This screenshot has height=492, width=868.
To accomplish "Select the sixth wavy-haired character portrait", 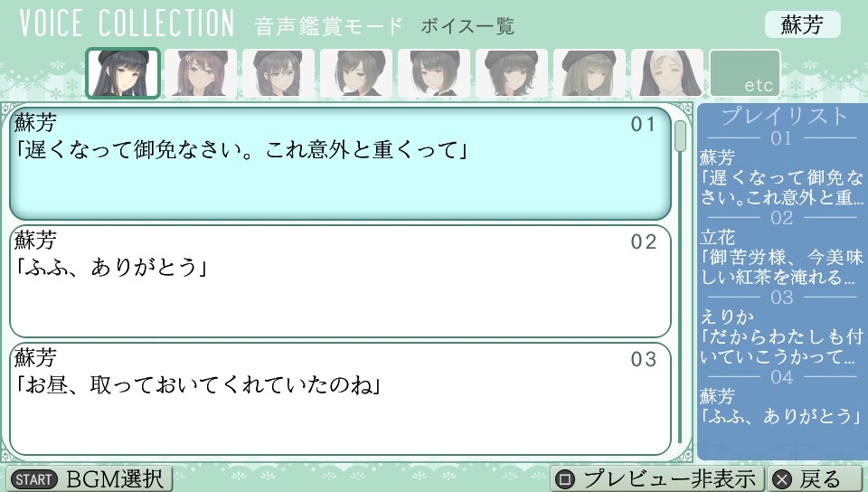I will click(512, 73).
